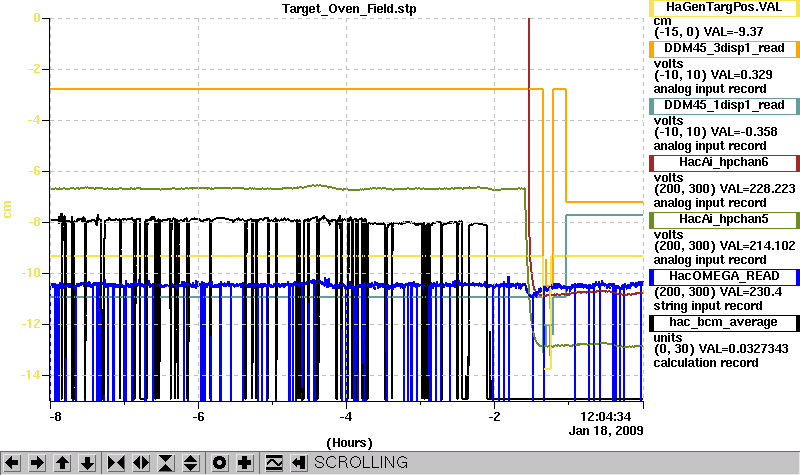Select the HacAi_hpchan5 legend entry
The image size is (800, 475).
(x=724, y=220)
